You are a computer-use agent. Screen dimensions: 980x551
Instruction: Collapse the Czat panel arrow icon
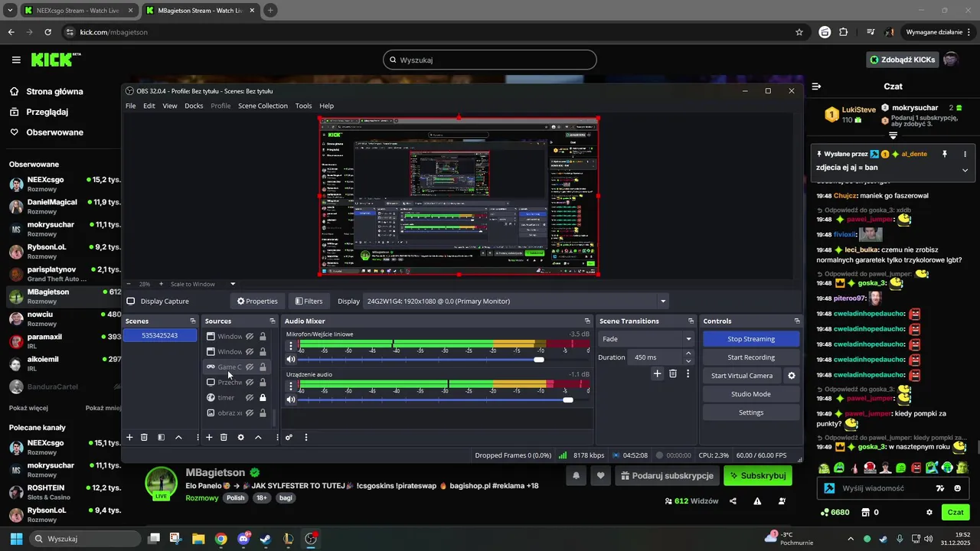pyautogui.click(x=817, y=86)
